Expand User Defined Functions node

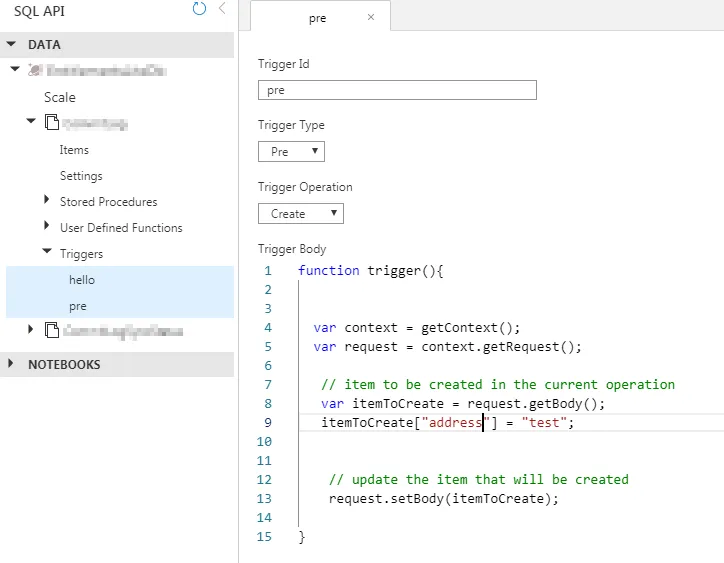47,227
